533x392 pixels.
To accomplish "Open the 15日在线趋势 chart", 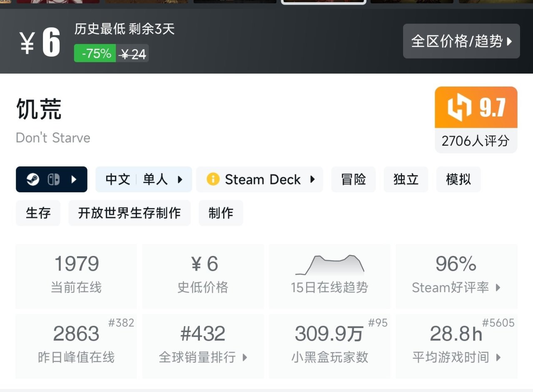I will click(x=329, y=276).
